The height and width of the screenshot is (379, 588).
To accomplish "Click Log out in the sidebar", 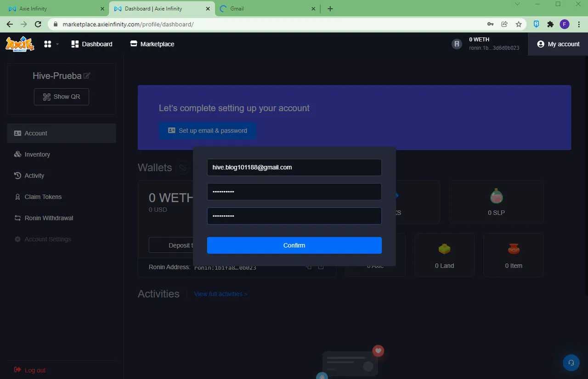I will pos(30,370).
